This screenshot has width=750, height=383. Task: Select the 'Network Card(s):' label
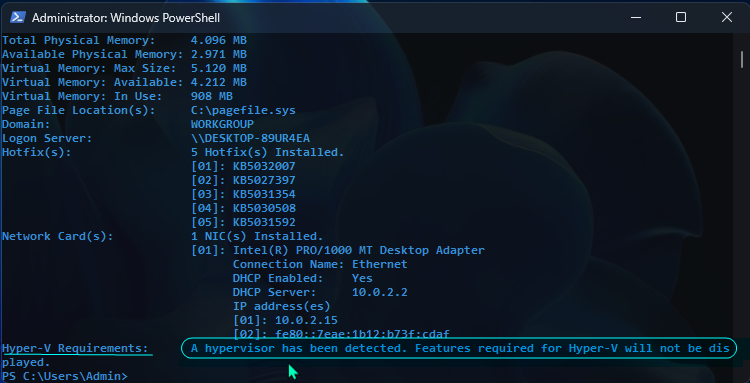57,236
